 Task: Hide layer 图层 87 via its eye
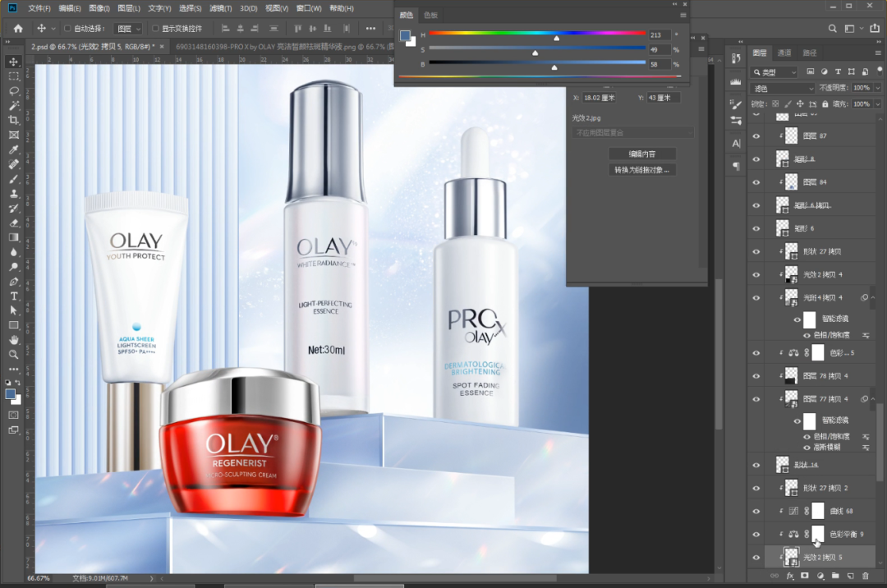[756, 136]
